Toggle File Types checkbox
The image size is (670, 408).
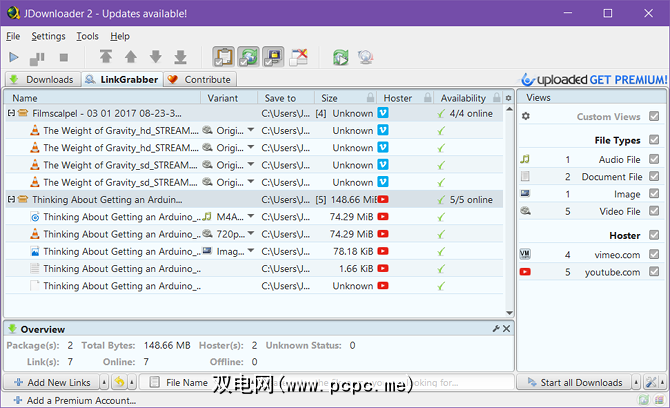[654, 139]
